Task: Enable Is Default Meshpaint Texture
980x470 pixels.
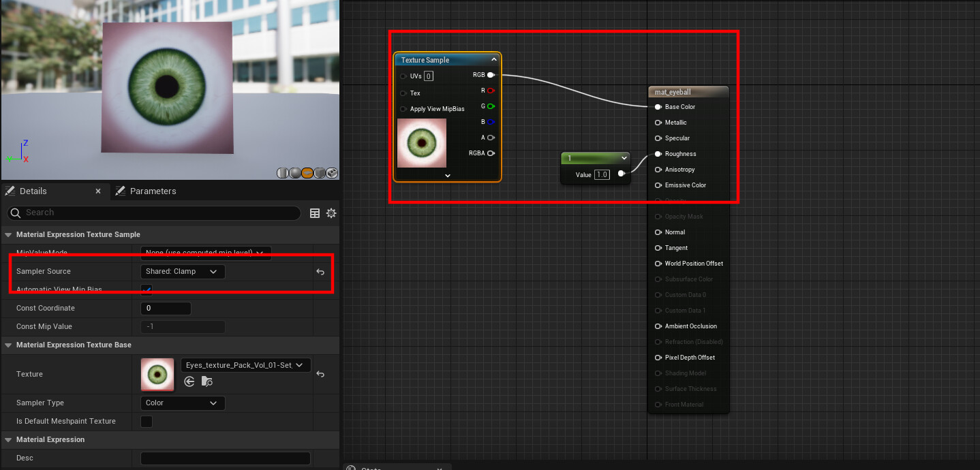Action: [x=146, y=421]
